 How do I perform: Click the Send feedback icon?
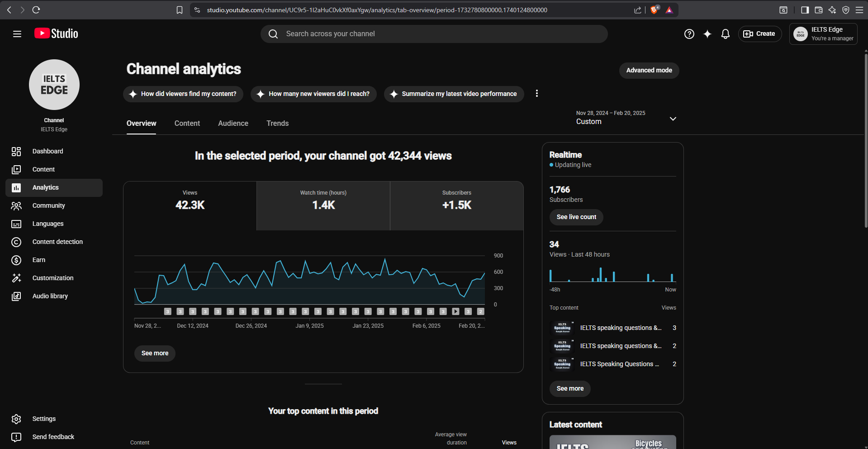click(x=16, y=437)
